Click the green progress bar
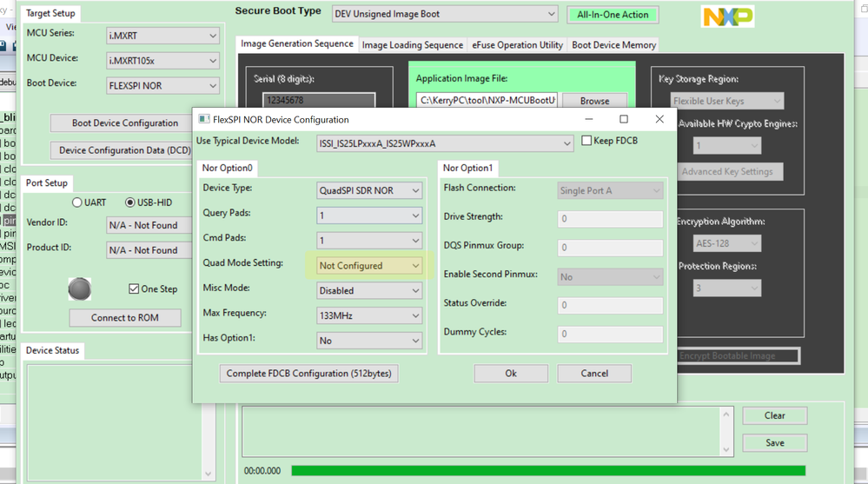 tap(548, 471)
